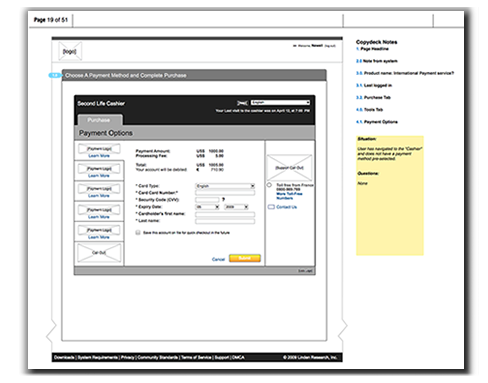
Task: Open Privacy footer link
Action: tap(128, 357)
